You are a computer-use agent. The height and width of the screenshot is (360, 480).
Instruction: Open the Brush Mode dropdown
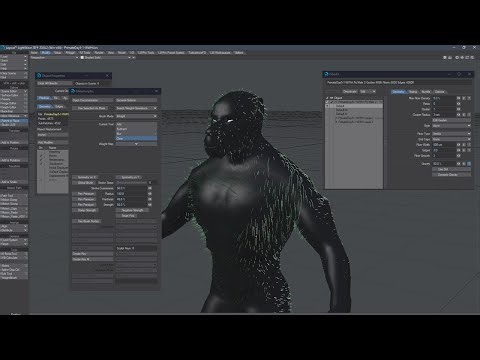[136, 116]
